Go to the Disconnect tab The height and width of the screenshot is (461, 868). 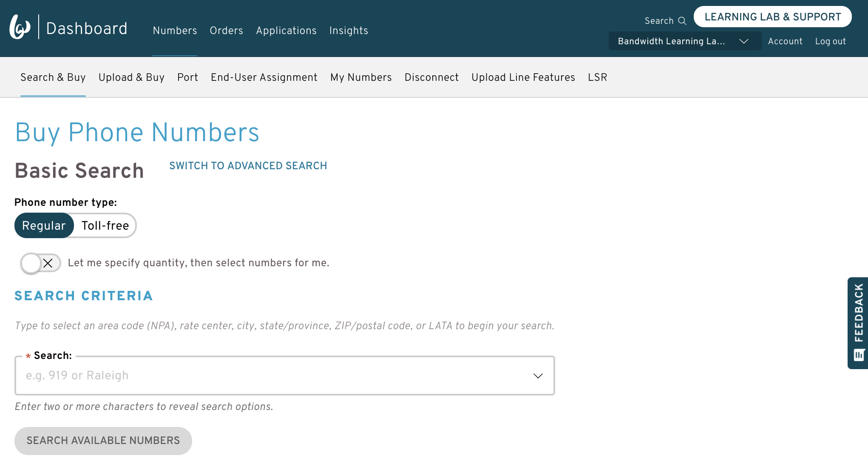431,77
